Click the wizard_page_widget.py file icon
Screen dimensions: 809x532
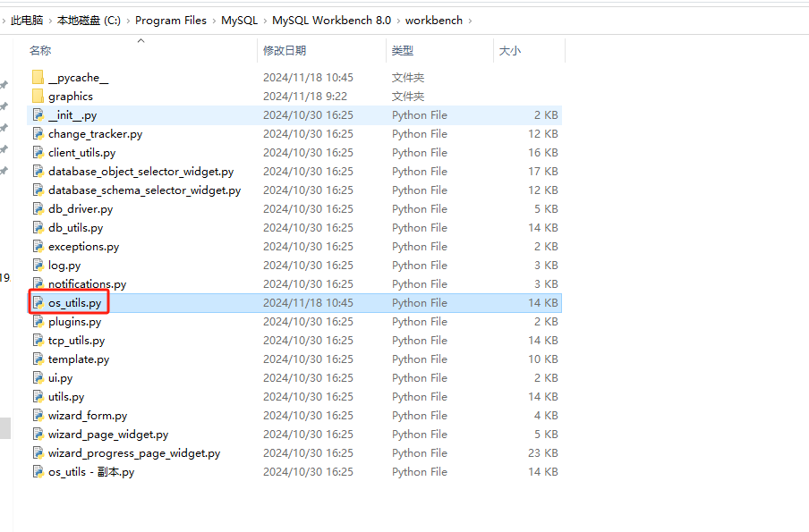pos(38,434)
